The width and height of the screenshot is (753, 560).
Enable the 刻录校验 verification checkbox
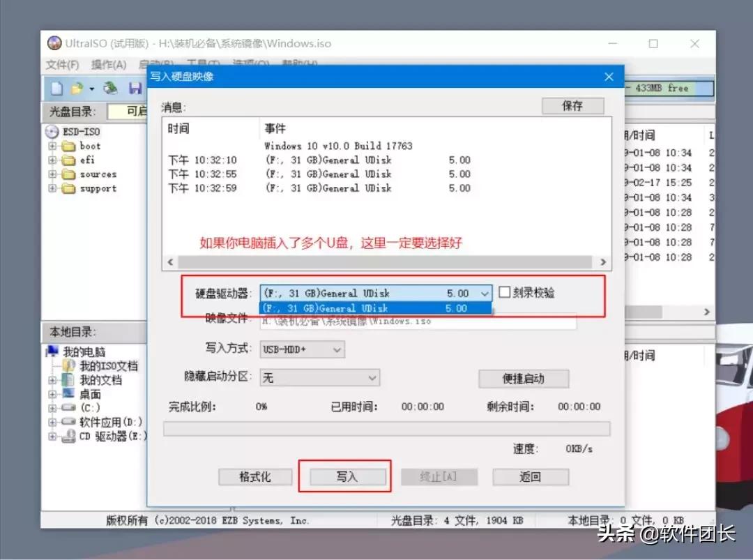[x=503, y=292]
